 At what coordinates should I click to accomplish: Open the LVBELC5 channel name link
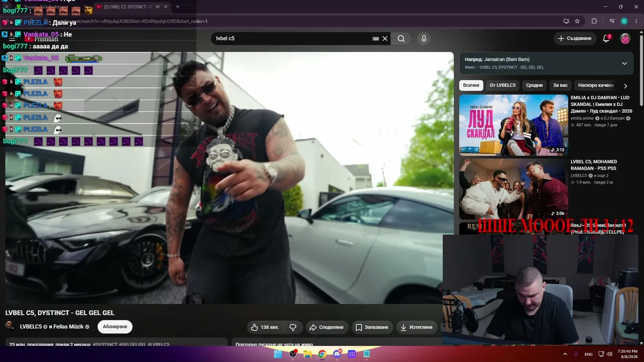pyautogui.click(x=31, y=327)
